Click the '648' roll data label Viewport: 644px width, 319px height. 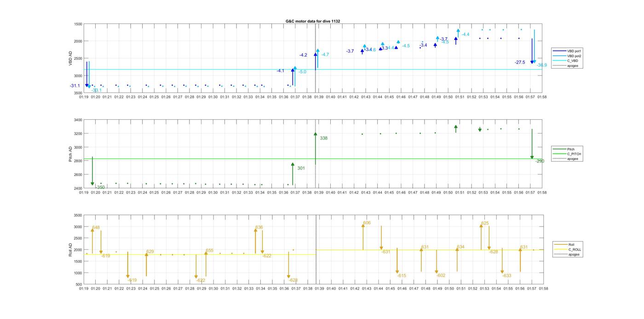(96, 227)
